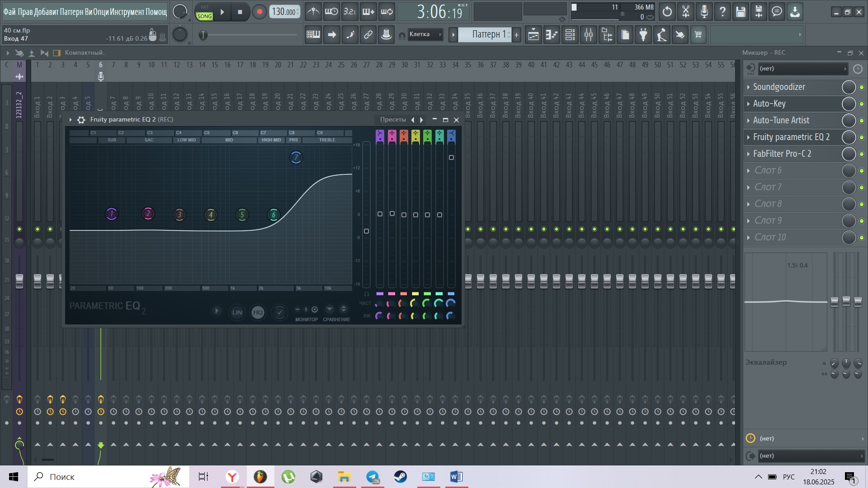
Task: Open the Piano roll view
Action: click(x=552, y=35)
